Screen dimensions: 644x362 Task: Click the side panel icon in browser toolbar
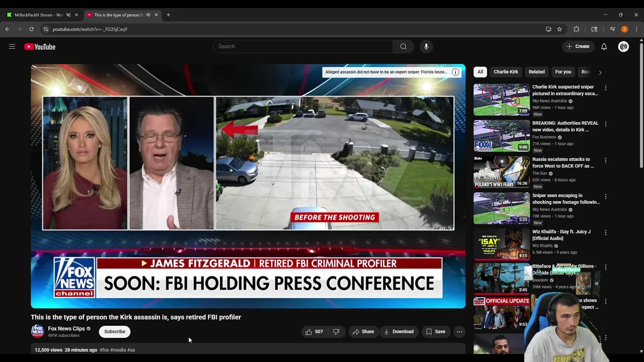(594, 29)
